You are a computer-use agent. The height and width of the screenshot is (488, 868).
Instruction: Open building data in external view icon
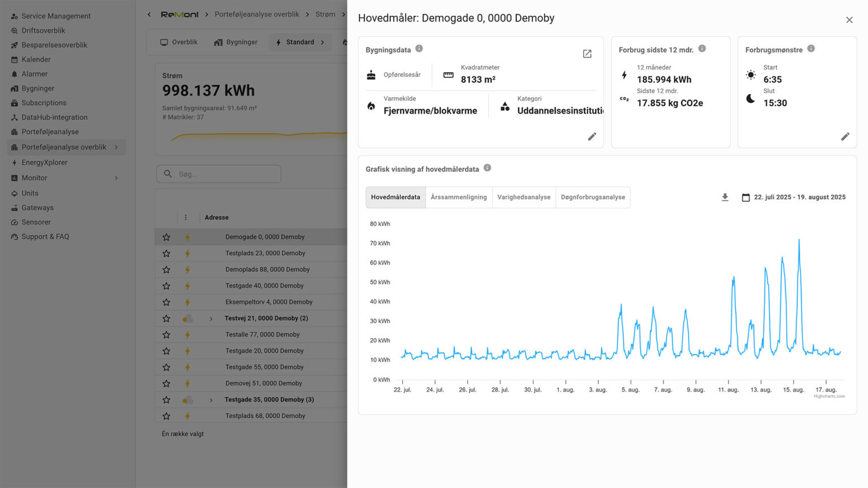point(587,54)
